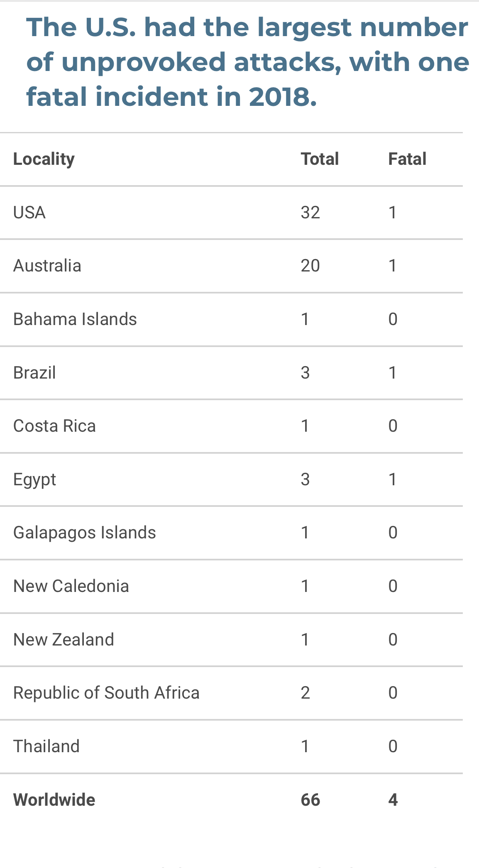
Task: Click the Locality column header
Action: coord(44,159)
